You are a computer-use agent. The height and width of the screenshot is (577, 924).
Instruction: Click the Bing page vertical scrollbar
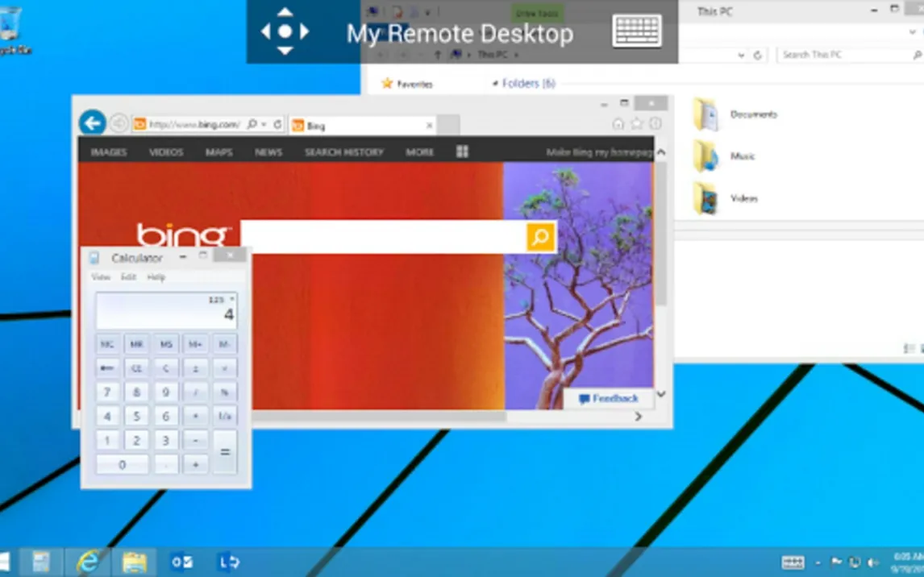point(661,234)
